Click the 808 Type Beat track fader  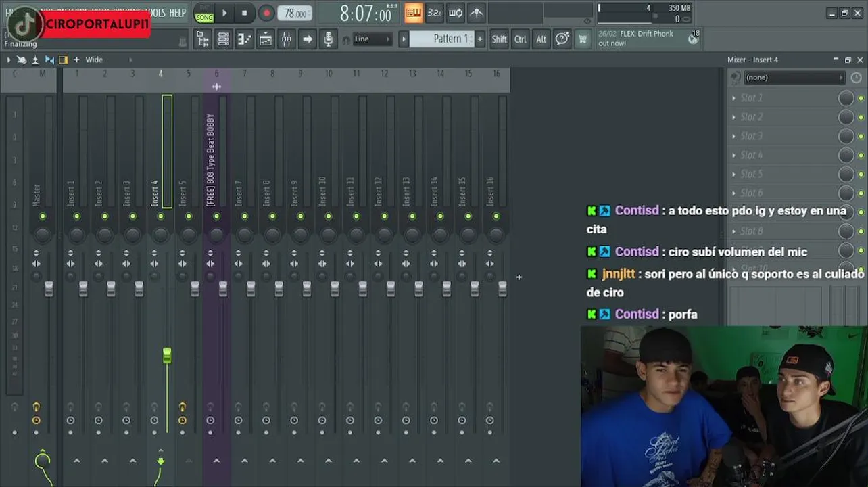click(x=223, y=289)
